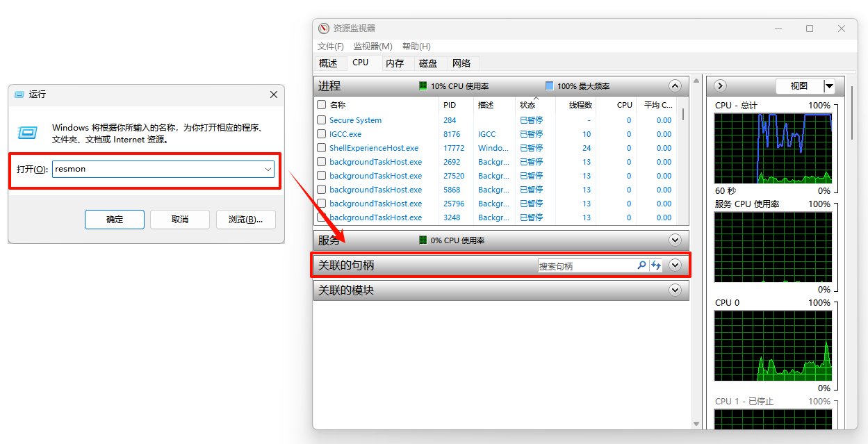
Task: Open the 打开 combo box dropdown
Action: 268,169
